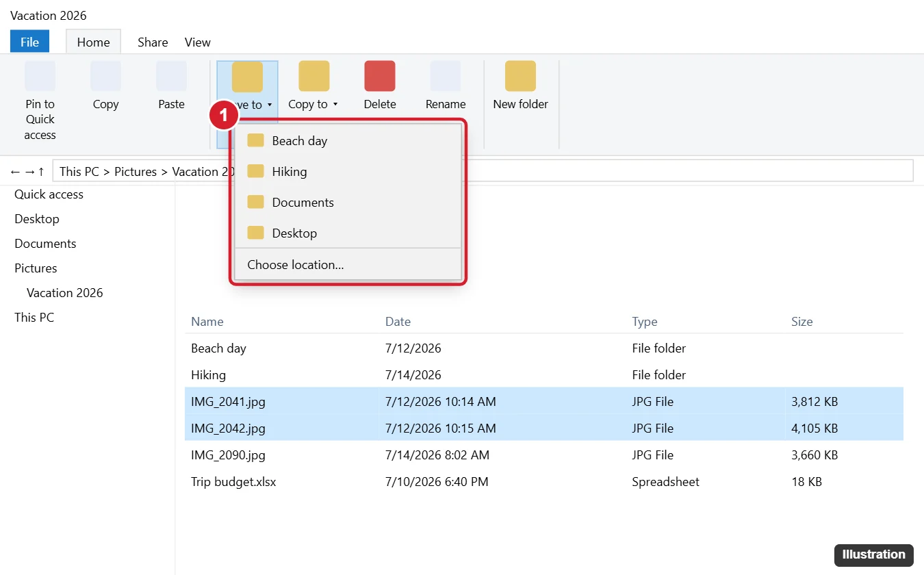Choose Beach day in the Move to menu
924x575 pixels.
click(x=348, y=140)
